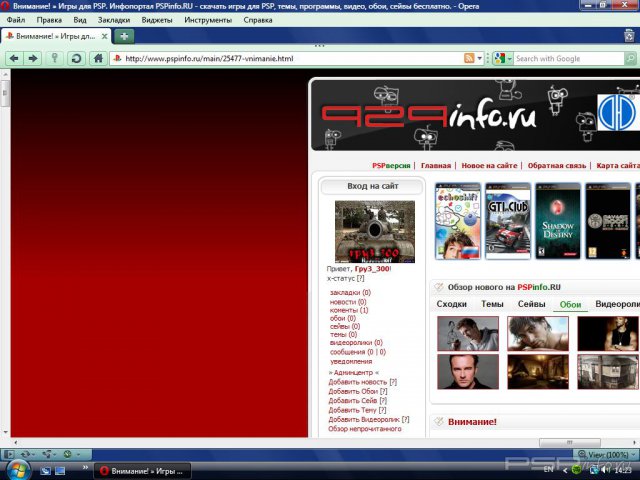Click the Forward navigation arrow
The width and height of the screenshot is (640, 480).
(33, 59)
